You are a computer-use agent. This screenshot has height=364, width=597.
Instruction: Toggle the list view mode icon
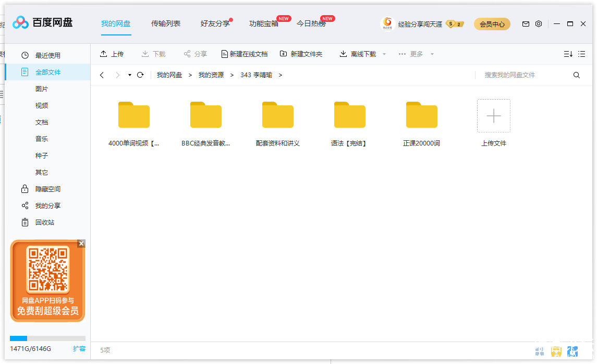(x=582, y=54)
